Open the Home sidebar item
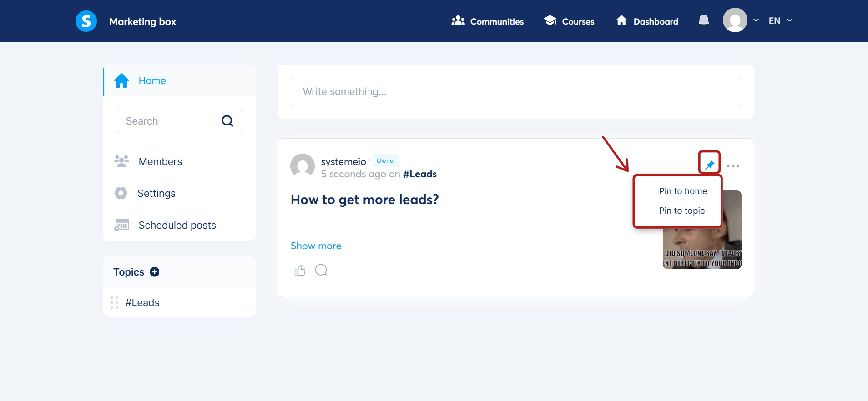 pyautogui.click(x=180, y=80)
